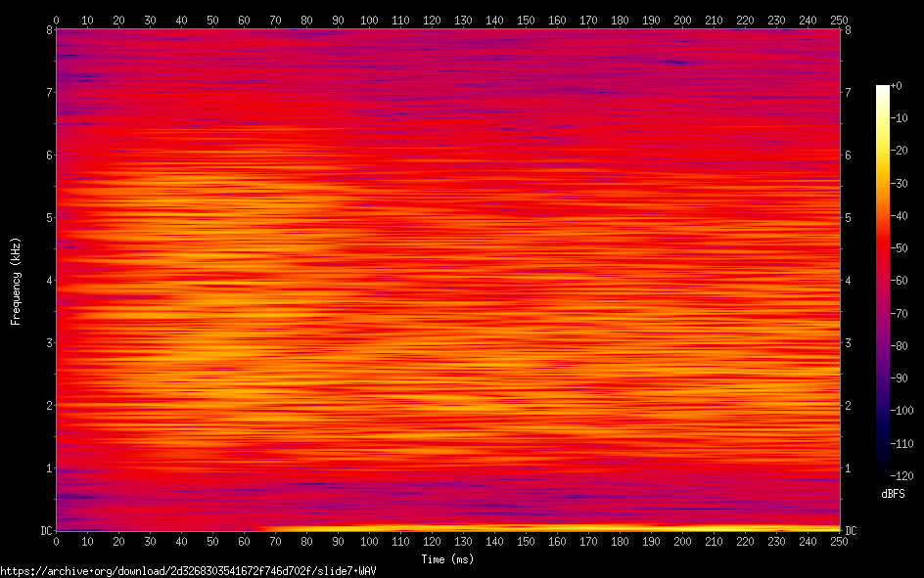Select the 100 ms mark on the bottom time axis
This screenshot has height=578, width=924.
pos(369,541)
